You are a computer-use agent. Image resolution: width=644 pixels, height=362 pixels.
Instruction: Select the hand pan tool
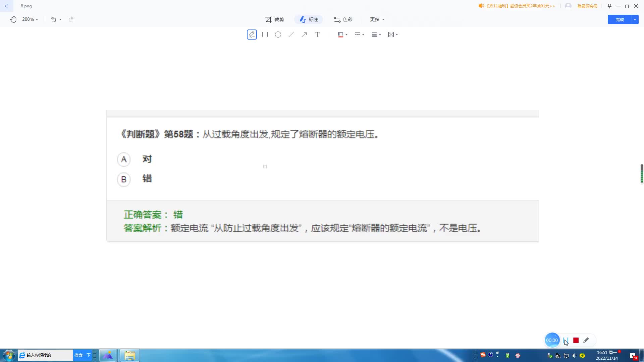(13, 19)
